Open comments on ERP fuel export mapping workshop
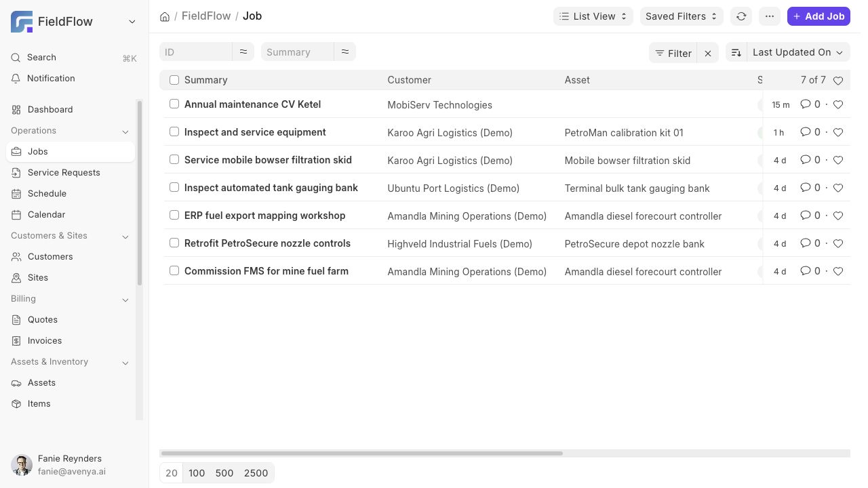The width and height of the screenshot is (868, 488). (810, 216)
